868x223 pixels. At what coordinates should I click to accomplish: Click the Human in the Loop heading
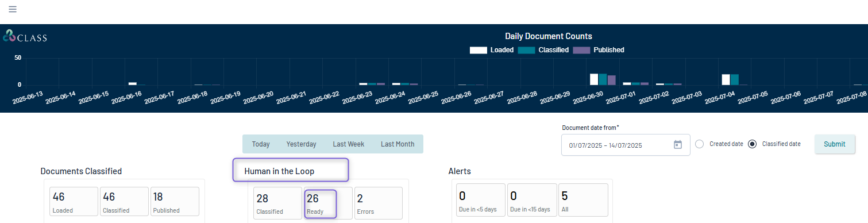tap(279, 171)
